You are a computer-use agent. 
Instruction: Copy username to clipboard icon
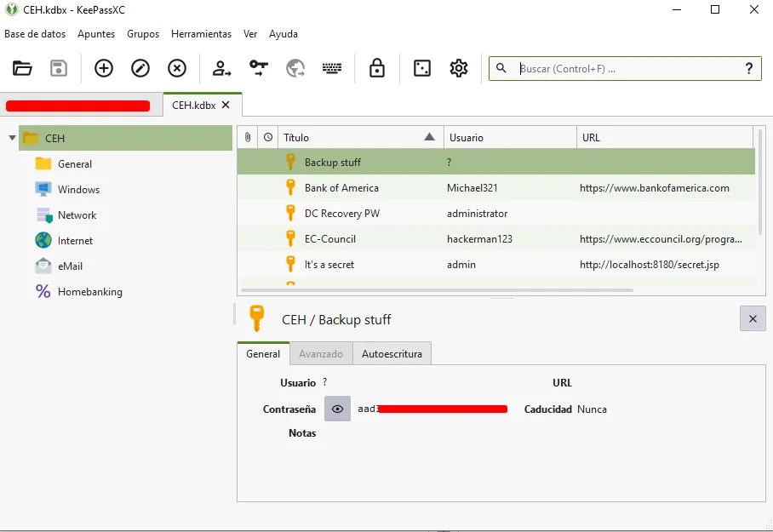[221, 68]
